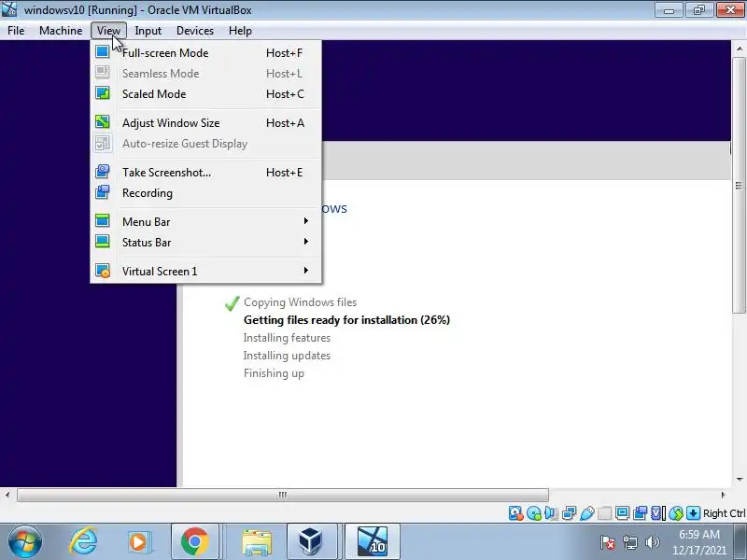
Task: Click the greyed-out Seamless Mode entry
Action: coord(205,74)
